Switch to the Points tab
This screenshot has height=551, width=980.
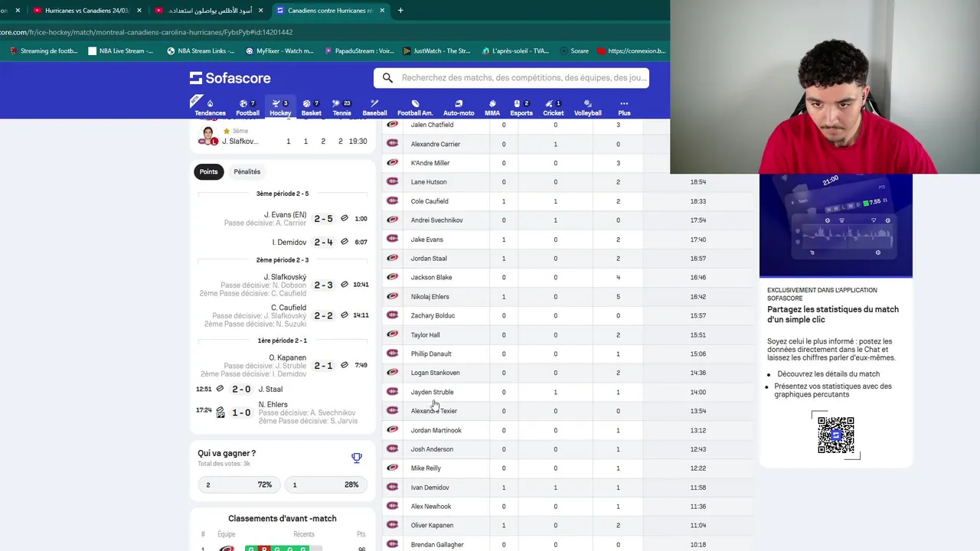209,171
